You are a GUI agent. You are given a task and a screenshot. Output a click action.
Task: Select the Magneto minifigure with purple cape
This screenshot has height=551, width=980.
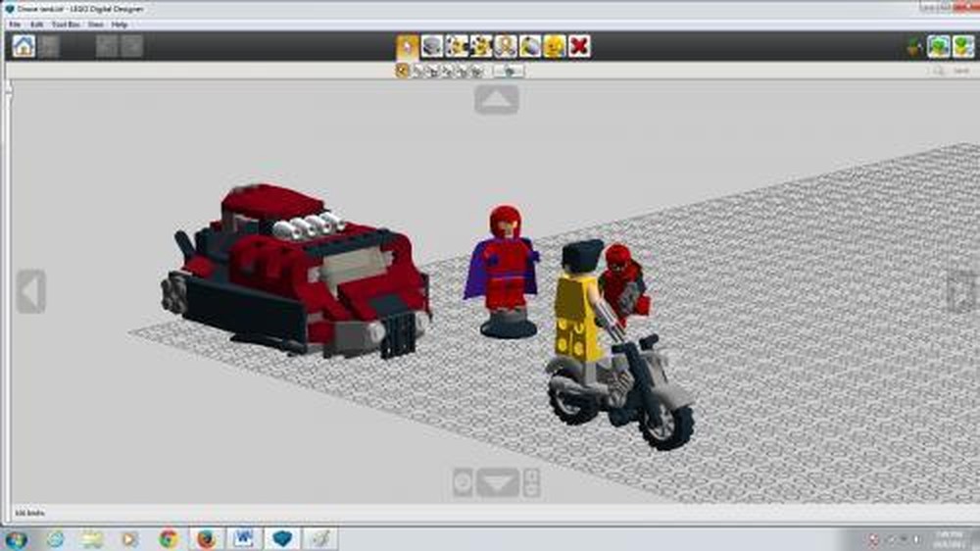pos(505,272)
